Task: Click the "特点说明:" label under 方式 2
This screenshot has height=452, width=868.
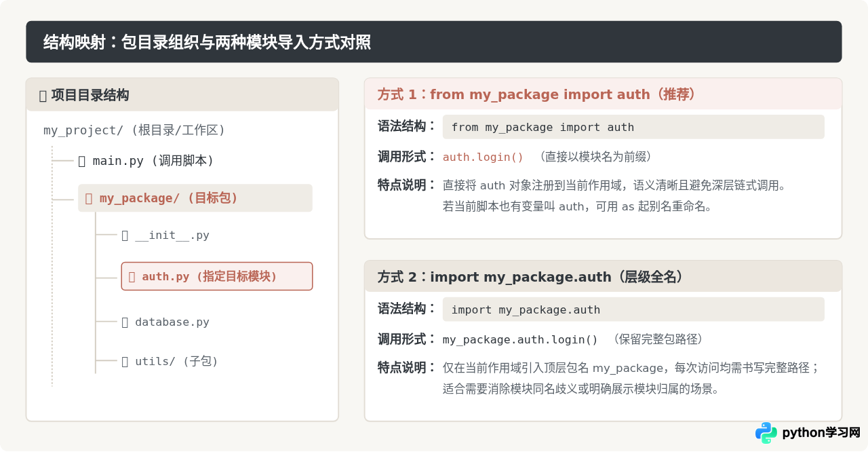Action: [x=407, y=367]
